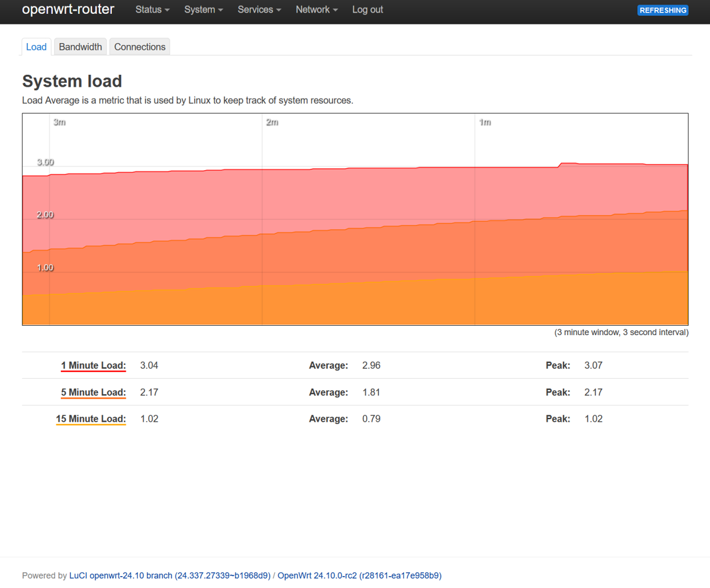Open the Status dropdown menu
710x588 pixels.
coord(152,10)
